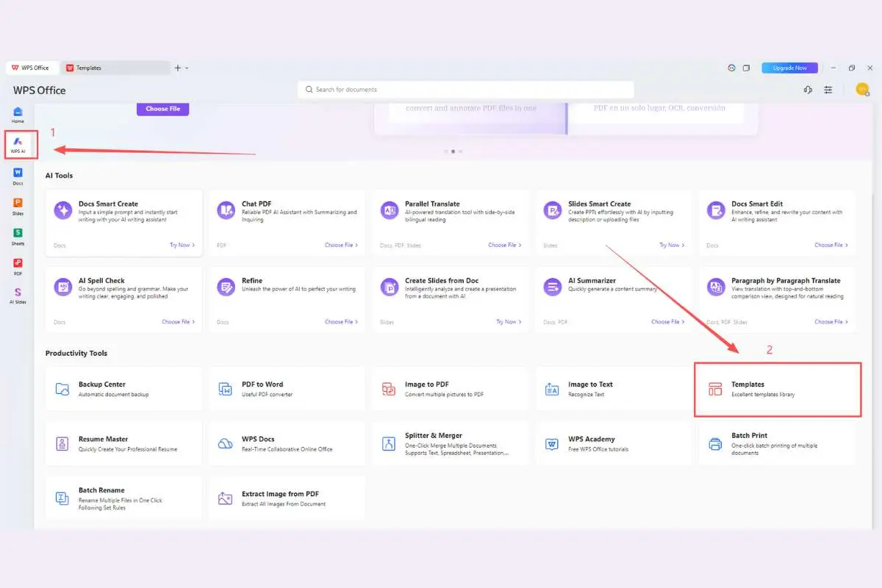Open the customer support headset icon
Viewport: 882px width, 588px height.
coord(808,90)
